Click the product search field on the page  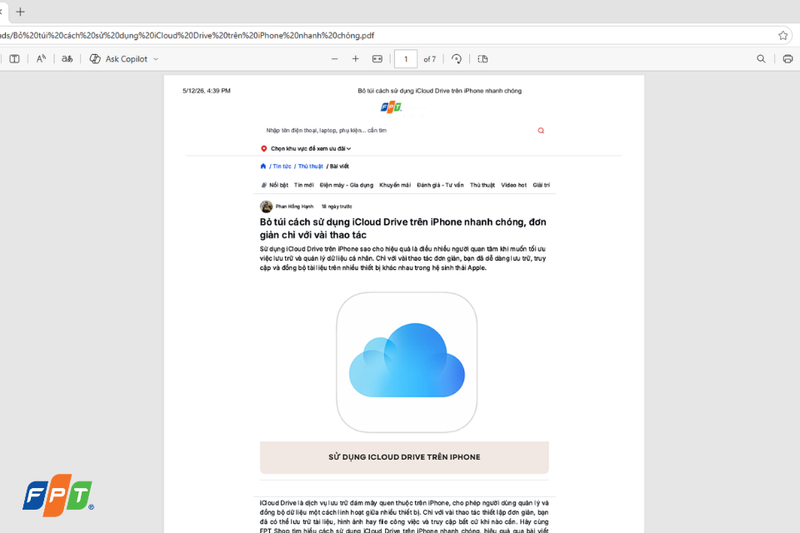[398, 131]
